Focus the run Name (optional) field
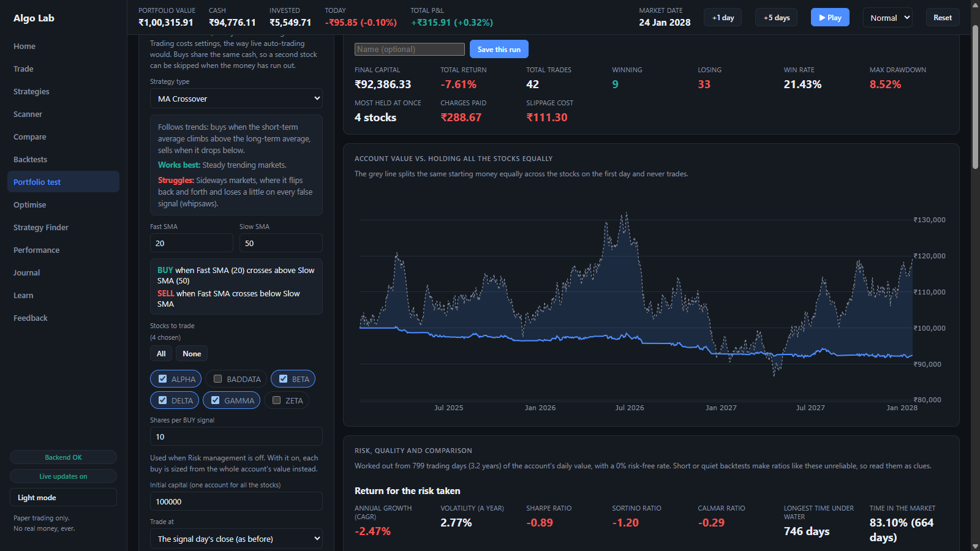Viewport: 980px width, 551px height. 410,49
